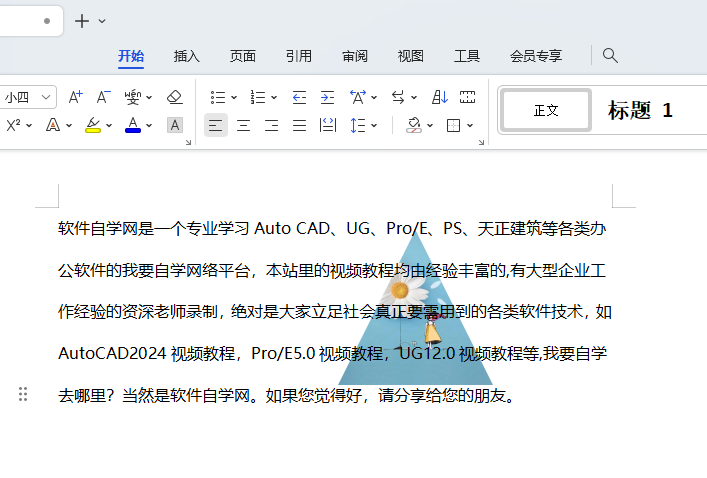
Task: Add a new document tab with plus
Action: pos(82,21)
